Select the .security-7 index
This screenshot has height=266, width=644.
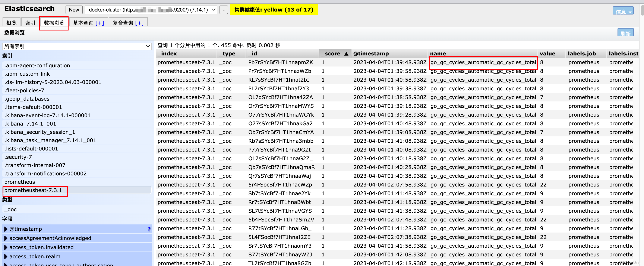coord(77,157)
